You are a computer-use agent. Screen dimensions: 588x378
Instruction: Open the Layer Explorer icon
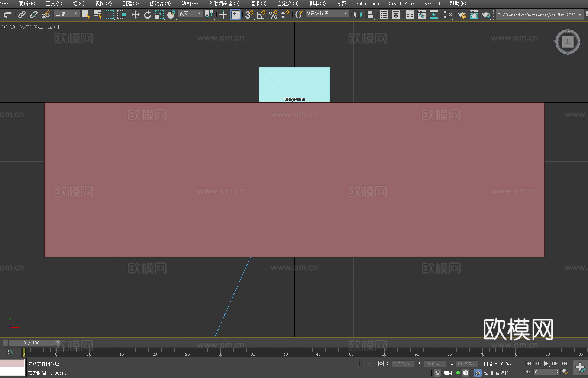click(396, 14)
